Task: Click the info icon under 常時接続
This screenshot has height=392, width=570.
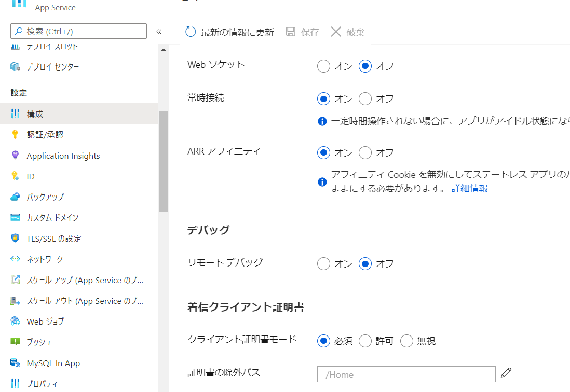Action: [x=322, y=121]
